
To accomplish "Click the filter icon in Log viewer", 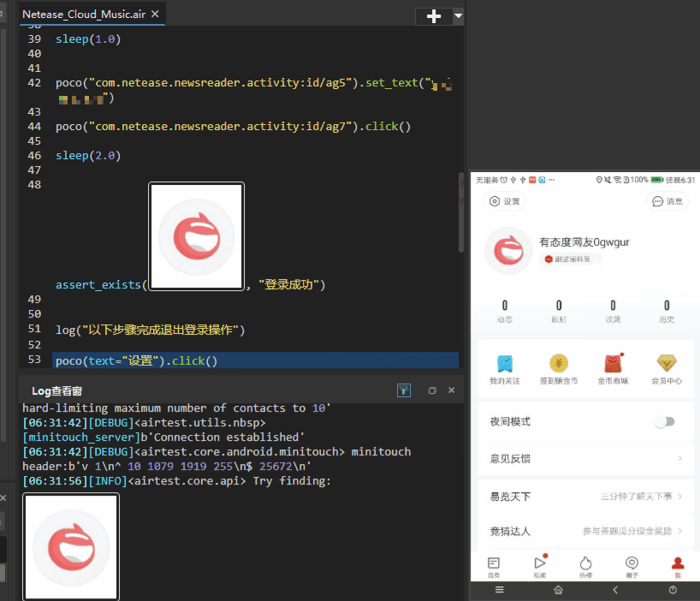I will 404,390.
